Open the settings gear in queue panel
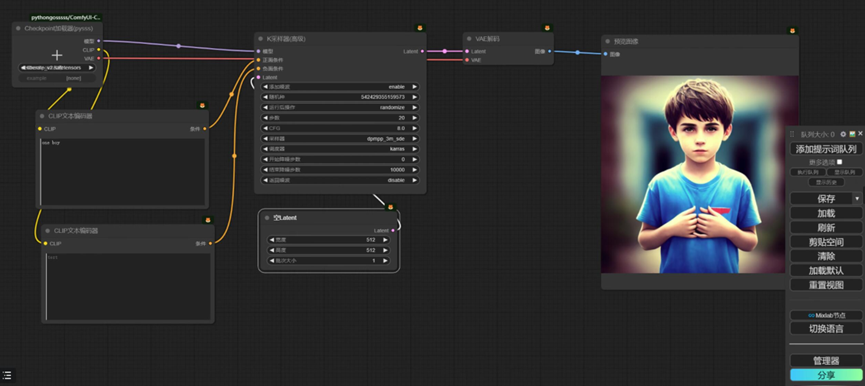The image size is (865, 386). coord(843,134)
